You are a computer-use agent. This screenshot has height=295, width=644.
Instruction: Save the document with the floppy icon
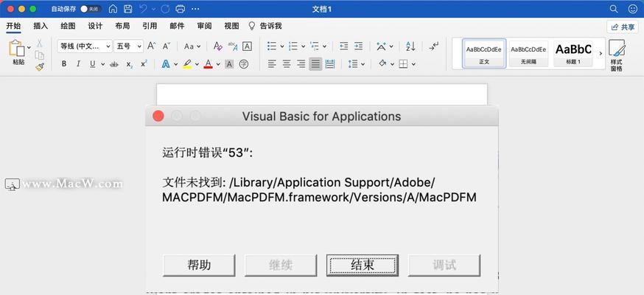pos(127,9)
